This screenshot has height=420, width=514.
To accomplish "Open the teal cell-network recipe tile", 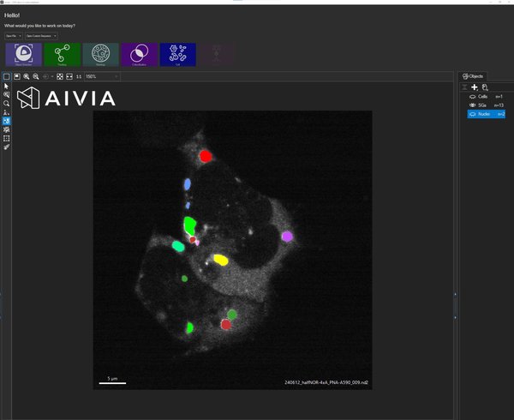I will [x=100, y=55].
